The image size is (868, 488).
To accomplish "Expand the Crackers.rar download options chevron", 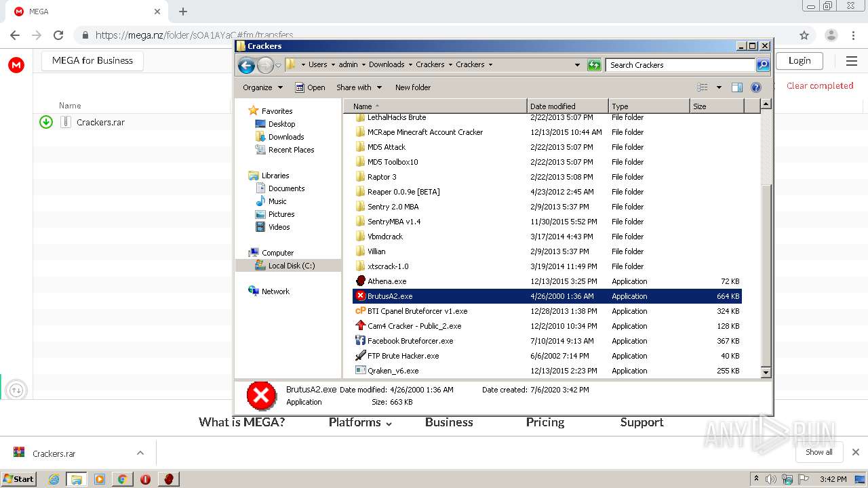I will point(140,453).
